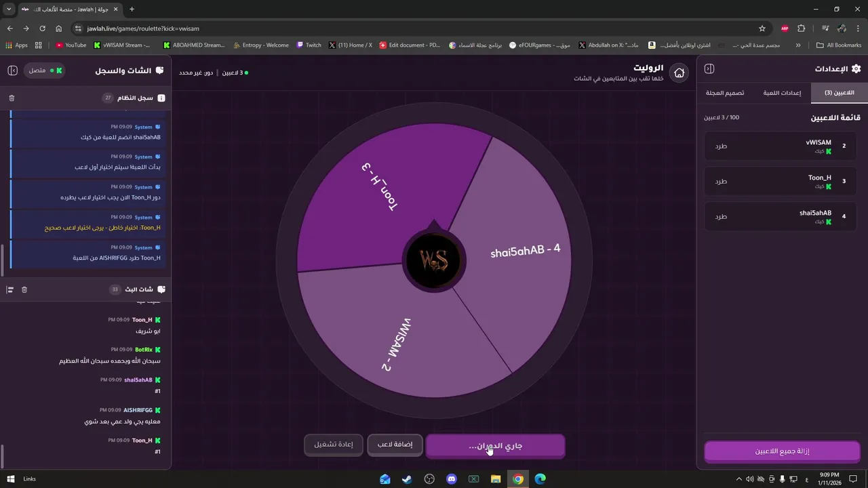This screenshot has height=488, width=868.
Task: Reload the page with the browser refresh icon
Action: coord(42,28)
